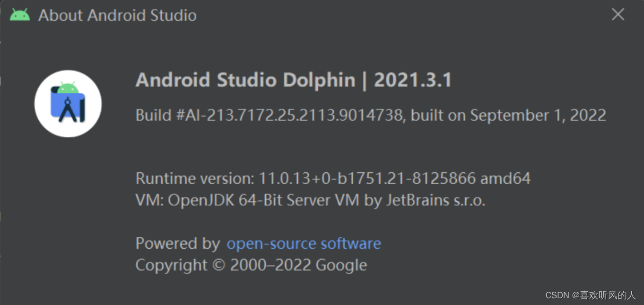This screenshot has height=305, width=644.
Task: Click the About Android Studio title text
Action: coord(118,15)
